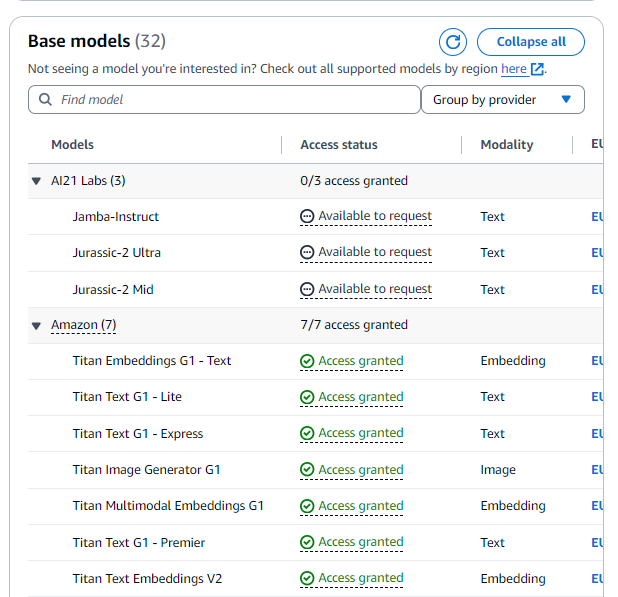Viewport: 618px width, 597px height.
Task: Select the Jamba-Instruct model name
Action: 115,217
